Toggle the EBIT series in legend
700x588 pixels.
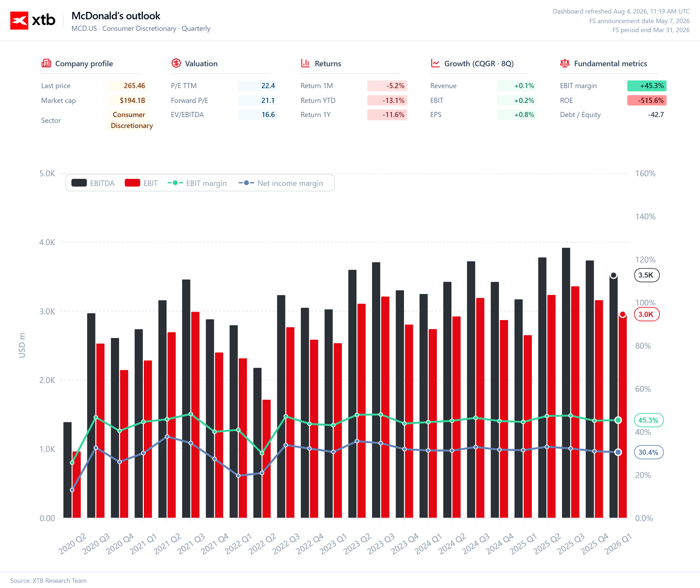click(x=141, y=183)
